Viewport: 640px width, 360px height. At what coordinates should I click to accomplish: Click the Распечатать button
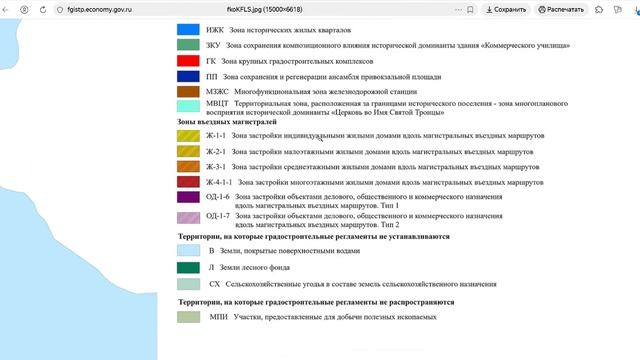(561, 9)
